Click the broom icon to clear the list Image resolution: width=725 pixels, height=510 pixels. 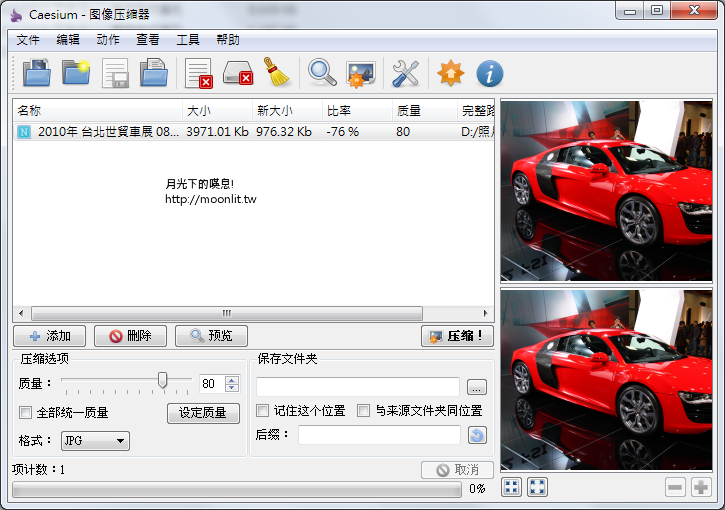pyautogui.click(x=277, y=73)
